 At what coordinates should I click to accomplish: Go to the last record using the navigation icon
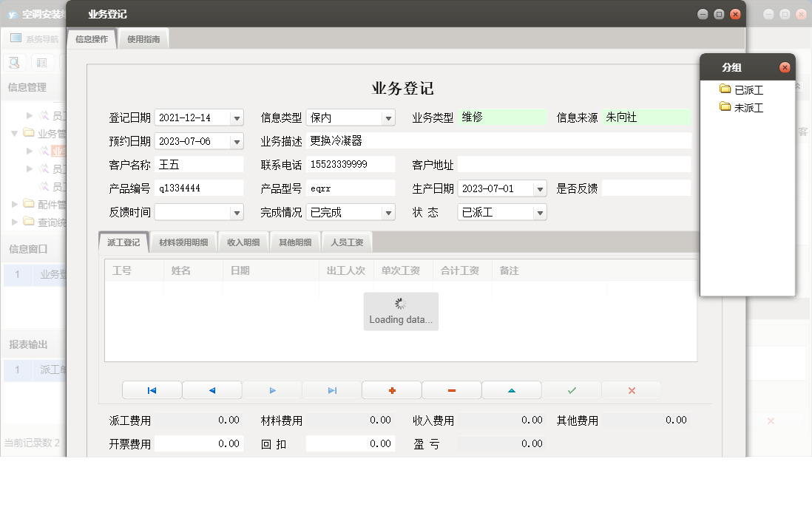[331, 389]
